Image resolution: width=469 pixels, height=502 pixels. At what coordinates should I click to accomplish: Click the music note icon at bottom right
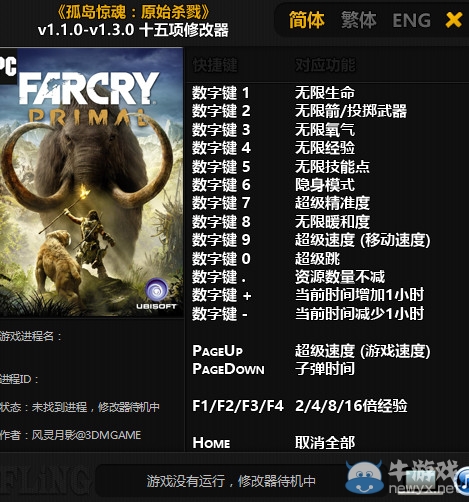tap(462, 481)
